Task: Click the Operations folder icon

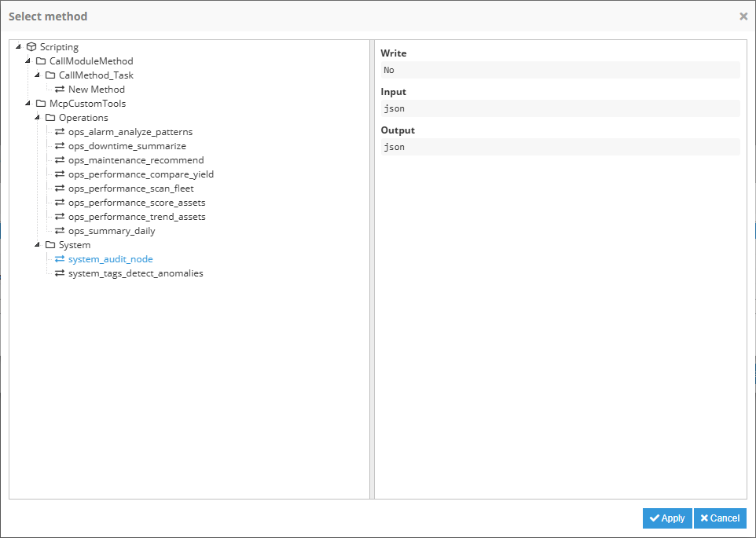Action: (x=50, y=118)
